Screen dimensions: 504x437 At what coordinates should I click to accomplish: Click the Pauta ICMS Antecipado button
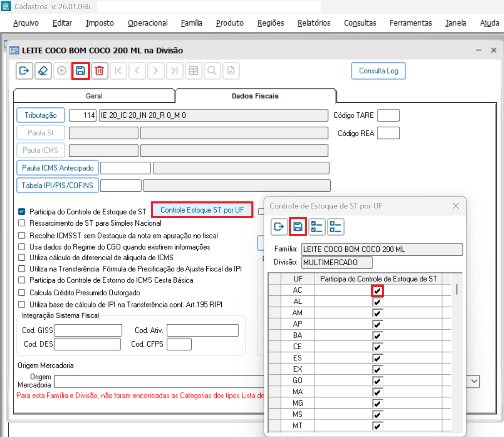coord(58,168)
